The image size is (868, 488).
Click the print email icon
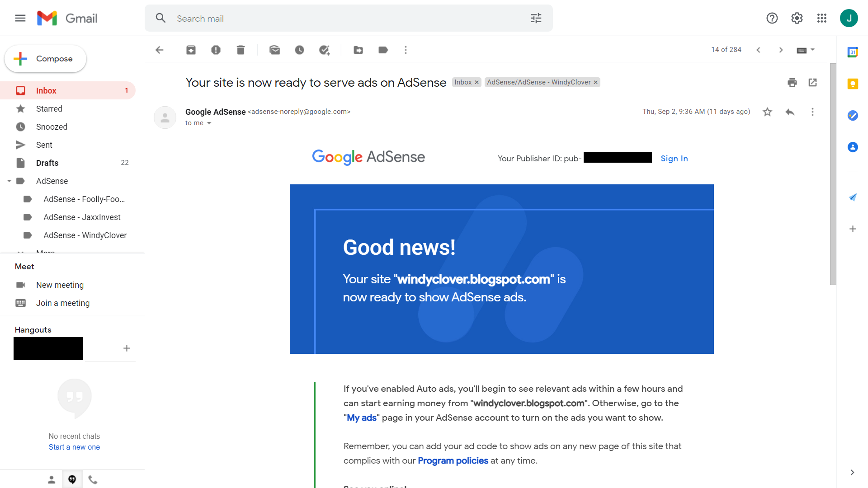[x=793, y=83]
